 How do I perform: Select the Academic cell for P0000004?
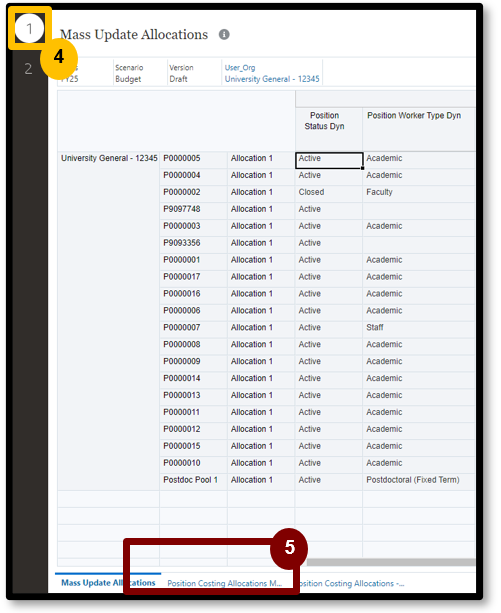tap(419, 175)
